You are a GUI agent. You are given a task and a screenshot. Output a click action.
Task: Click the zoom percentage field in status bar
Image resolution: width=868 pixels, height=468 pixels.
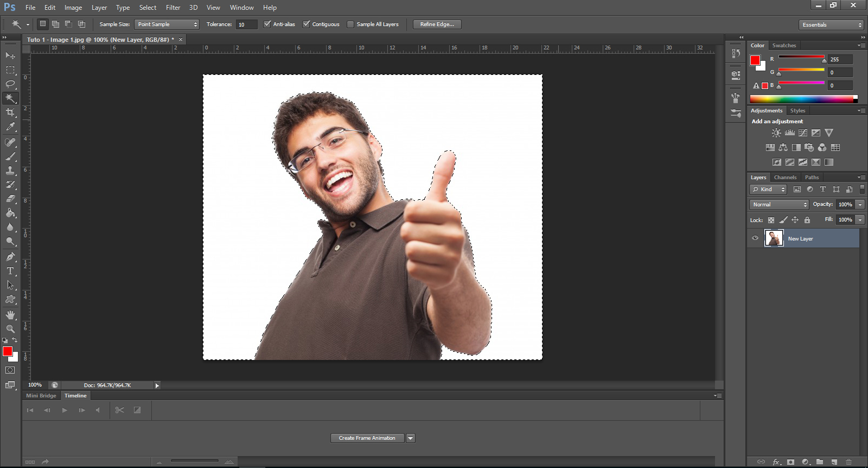(35, 385)
